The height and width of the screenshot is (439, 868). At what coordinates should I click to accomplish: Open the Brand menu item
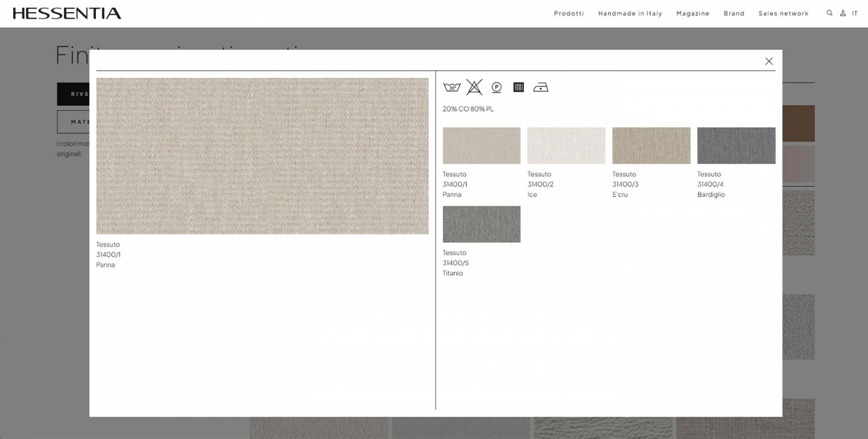(734, 14)
